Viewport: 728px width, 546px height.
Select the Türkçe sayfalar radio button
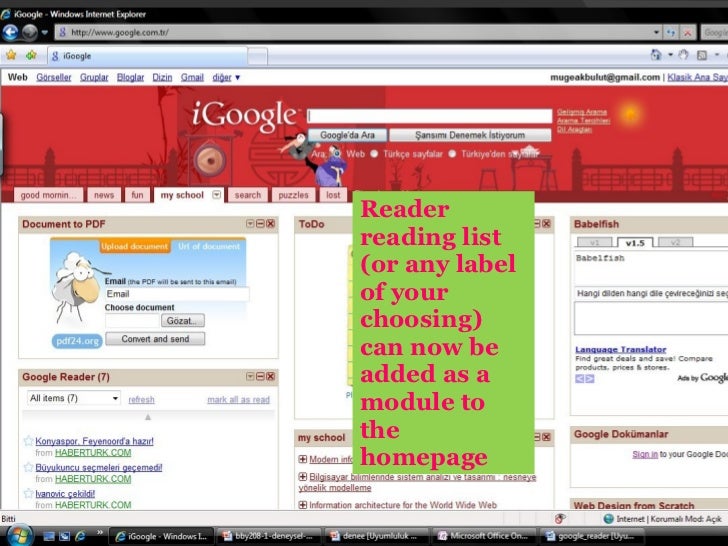(x=374, y=154)
